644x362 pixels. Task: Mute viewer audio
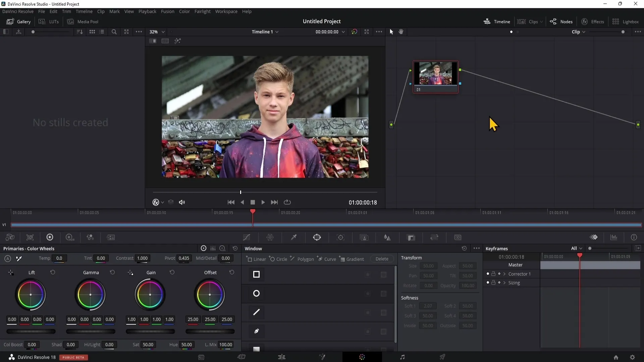pyautogui.click(x=182, y=202)
